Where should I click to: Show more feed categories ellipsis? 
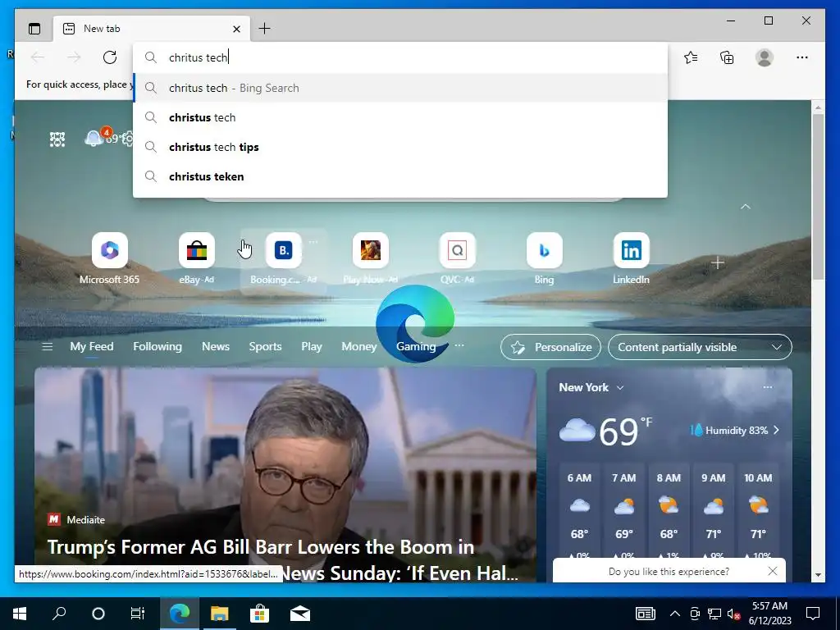[459, 346]
